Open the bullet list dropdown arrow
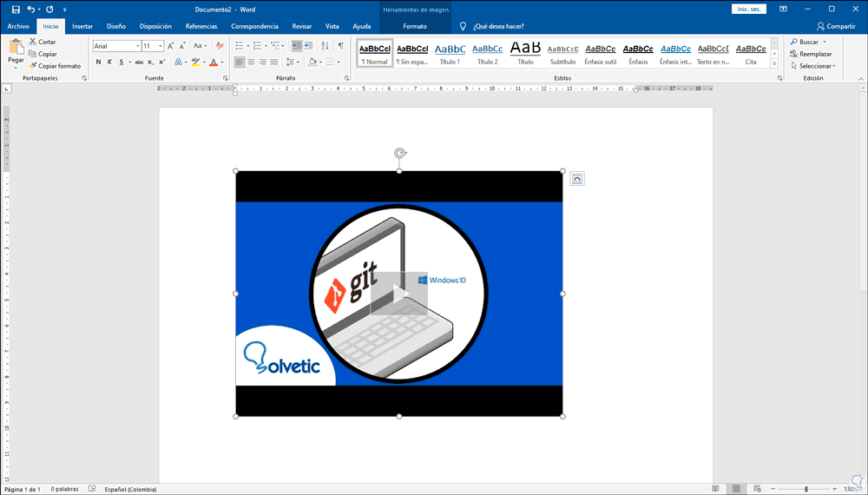 click(248, 46)
